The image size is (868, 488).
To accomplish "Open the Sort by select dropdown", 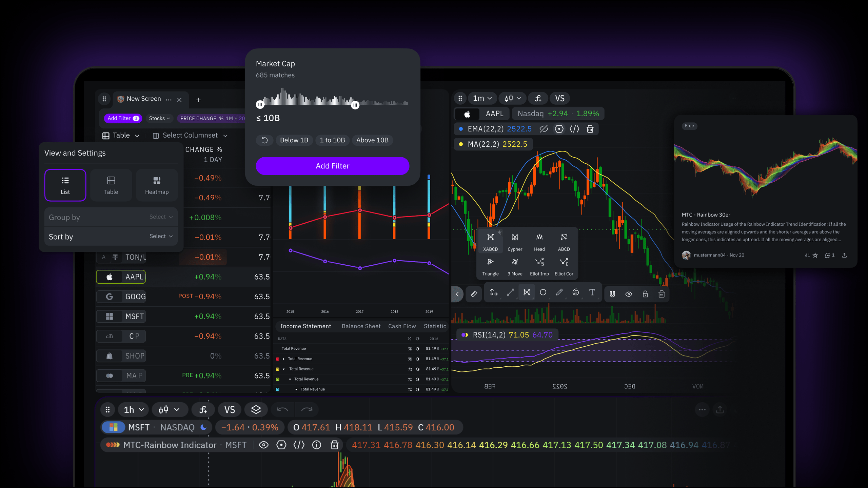I will click(161, 236).
